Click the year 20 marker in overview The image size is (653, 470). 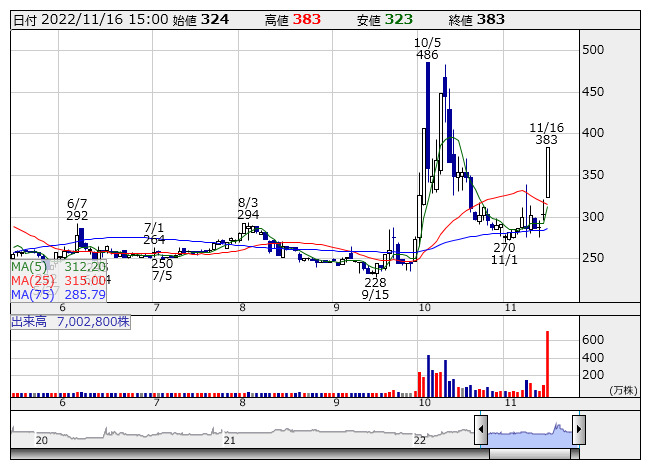tap(42, 440)
